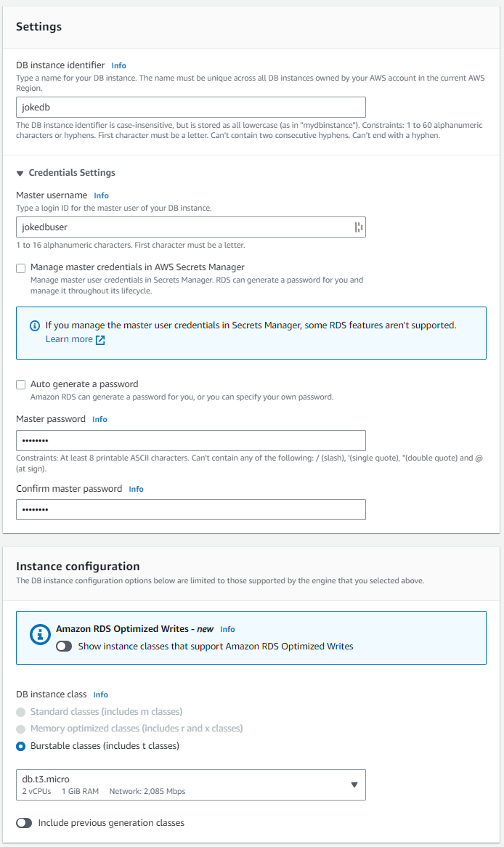Image resolution: width=504 pixels, height=847 pixels.
Task: Open Info next to Master password
Action: point(99,419)
